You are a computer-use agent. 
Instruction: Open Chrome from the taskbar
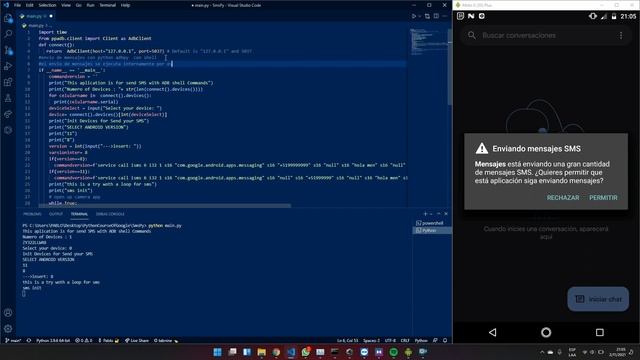click(276, 352)
